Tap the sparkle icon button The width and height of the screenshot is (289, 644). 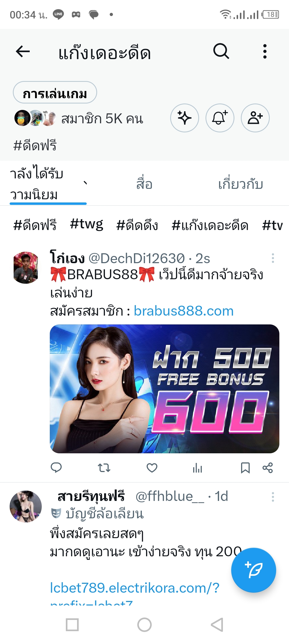(185, 118)
